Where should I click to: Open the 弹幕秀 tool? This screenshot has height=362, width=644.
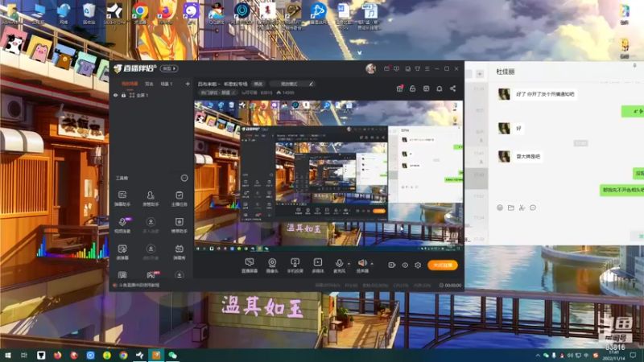point(179,252)
